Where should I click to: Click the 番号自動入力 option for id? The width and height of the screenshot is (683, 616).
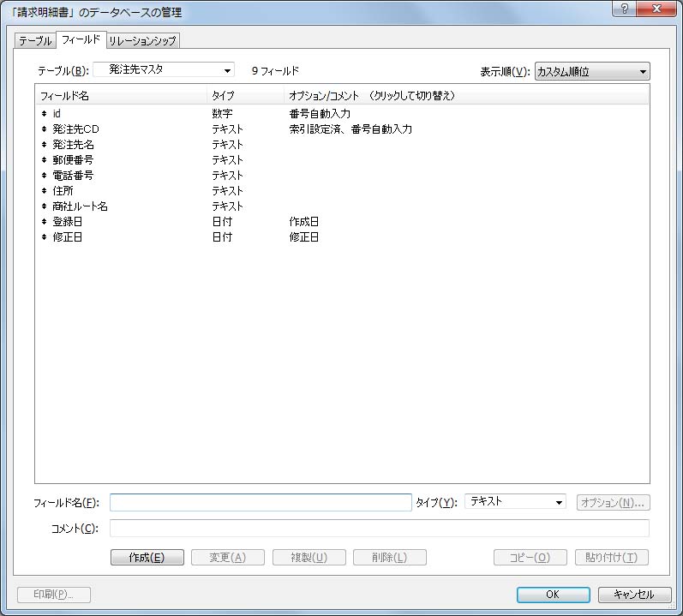pyautogui.click(x=320, y=114)
